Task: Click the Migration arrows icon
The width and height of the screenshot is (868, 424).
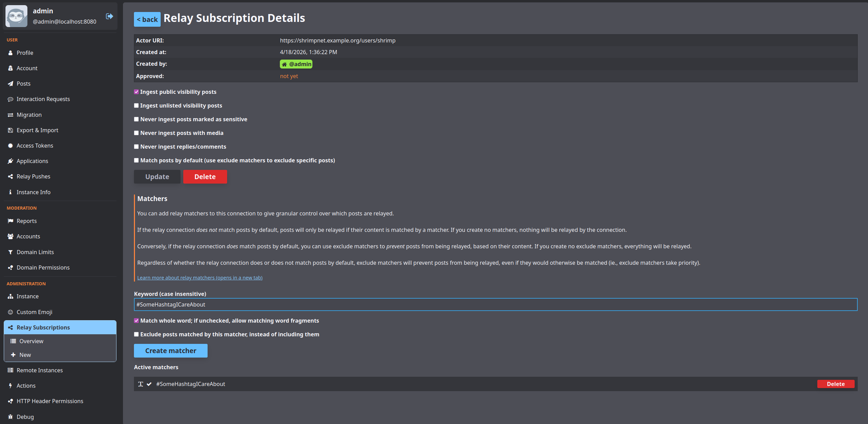Action: pos(10,115)
